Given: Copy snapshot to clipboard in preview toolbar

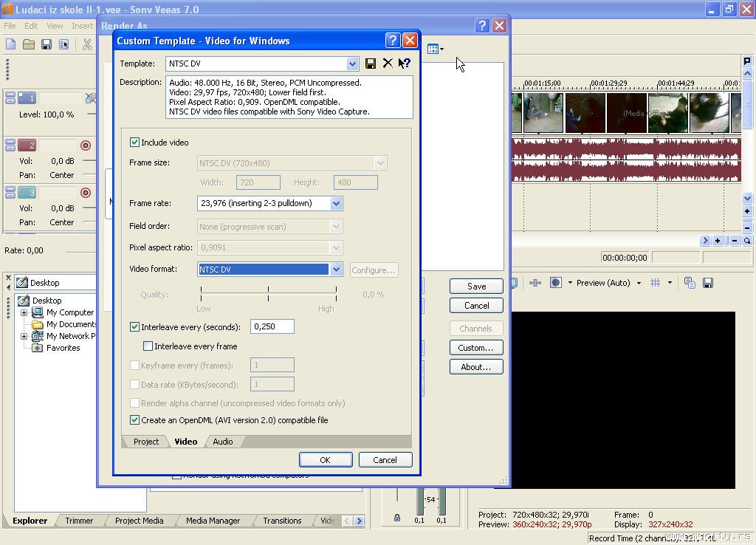Looking at the screenshot, I should [x=690, y=283].
